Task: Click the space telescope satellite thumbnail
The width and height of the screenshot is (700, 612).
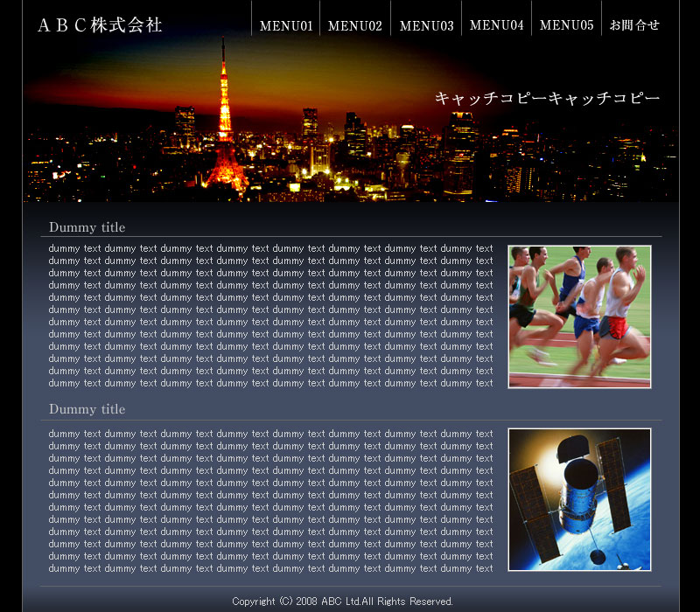Action: [579, 499]
